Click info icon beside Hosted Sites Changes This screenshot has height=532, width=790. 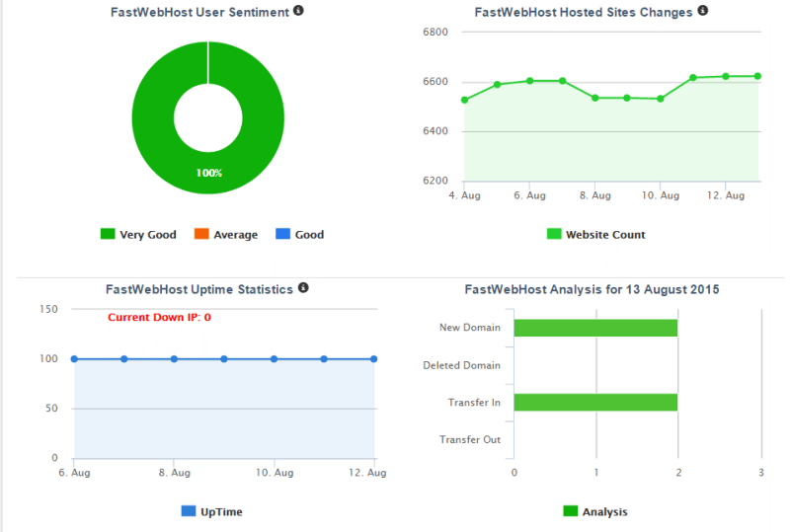point(702,11)
